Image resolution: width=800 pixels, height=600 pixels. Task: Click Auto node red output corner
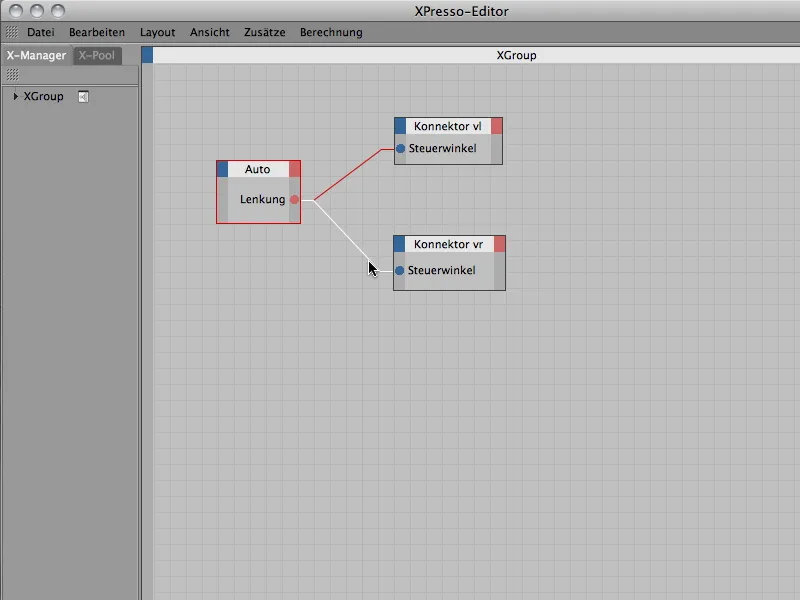[x=294, y=169]
